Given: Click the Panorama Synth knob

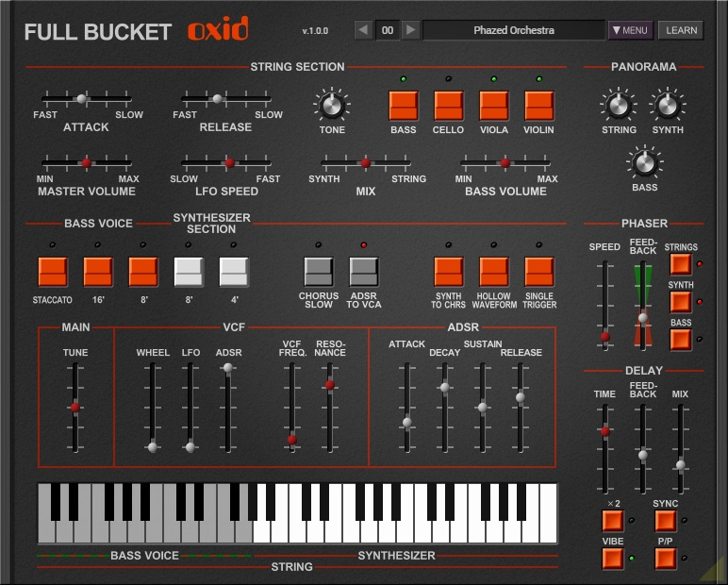Looking at the screenshot, I should 668,105.
